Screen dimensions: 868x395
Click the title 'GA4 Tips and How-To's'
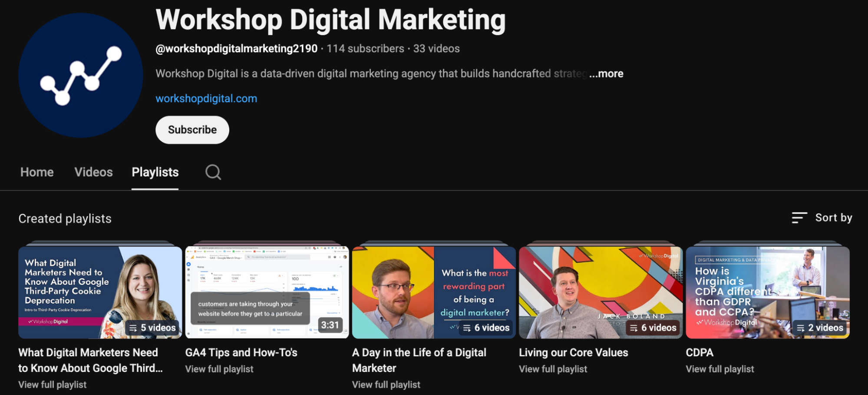point(241,352)
